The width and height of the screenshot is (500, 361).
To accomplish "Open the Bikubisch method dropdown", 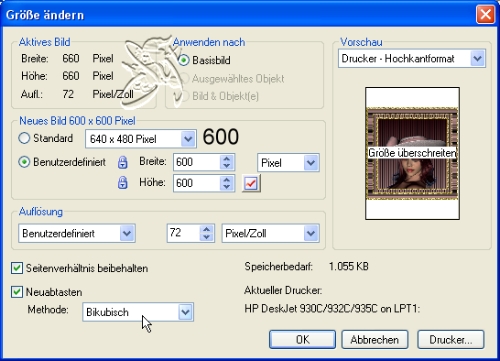I will (x=138, y=312).
